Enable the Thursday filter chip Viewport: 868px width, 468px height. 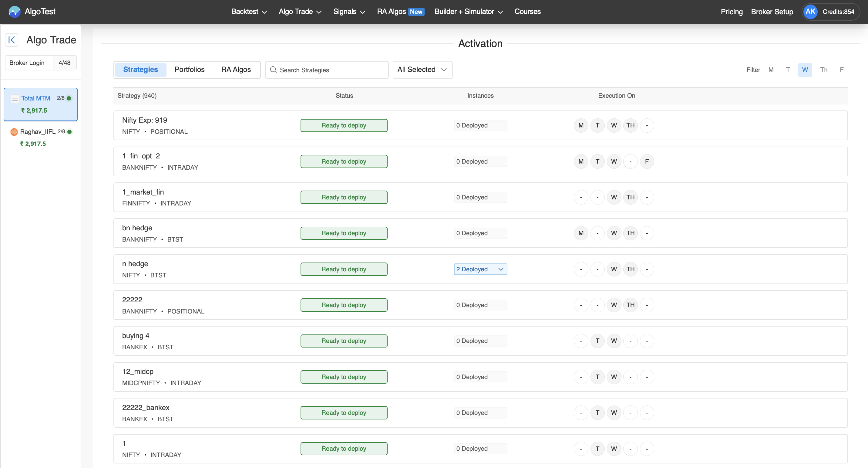(x=823, y=70)
